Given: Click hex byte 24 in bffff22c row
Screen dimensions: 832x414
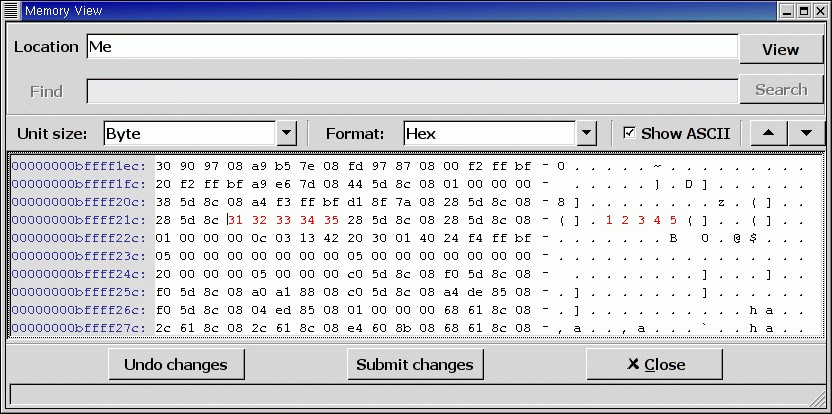Looking at the screenshot, I should pyautogui.click(x=451, y=238).
